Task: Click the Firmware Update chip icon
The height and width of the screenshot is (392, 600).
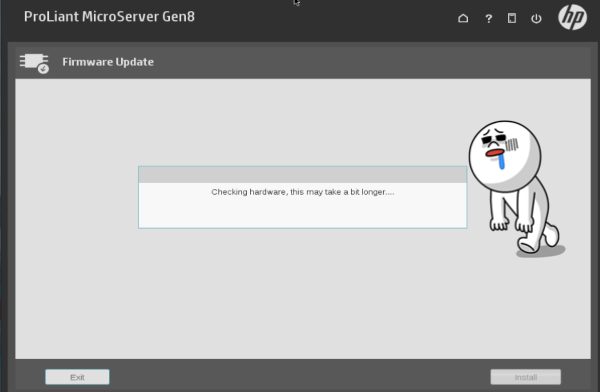Action: click(34, 63)
